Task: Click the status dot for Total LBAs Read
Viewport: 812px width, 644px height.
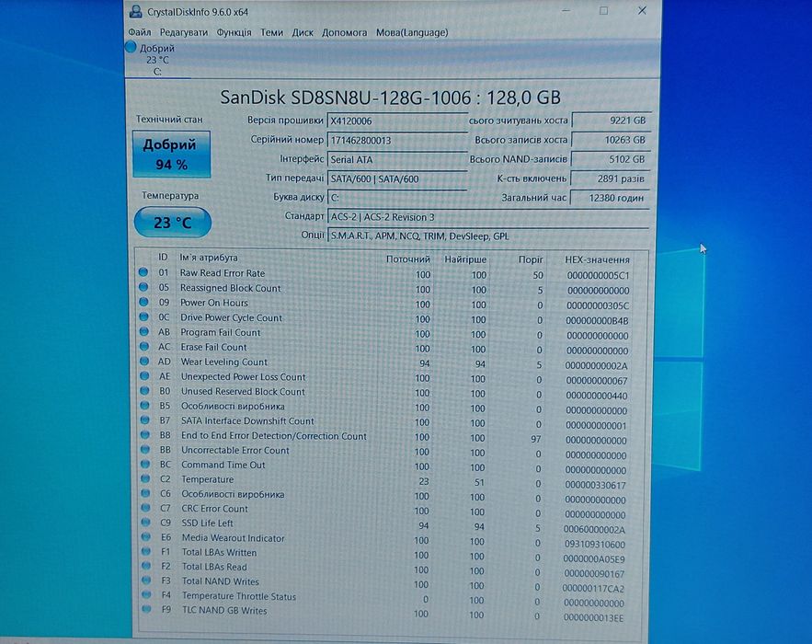Action: [146, 567]
